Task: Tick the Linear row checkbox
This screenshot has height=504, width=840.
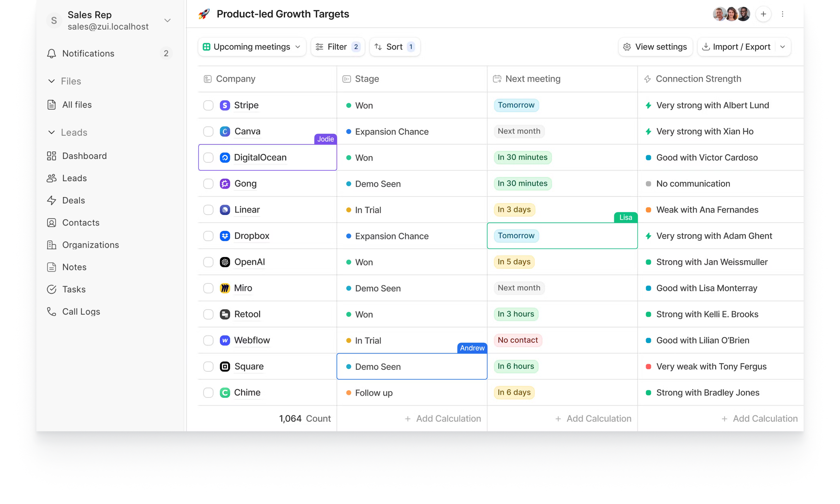Action: (x=208, y=210)
